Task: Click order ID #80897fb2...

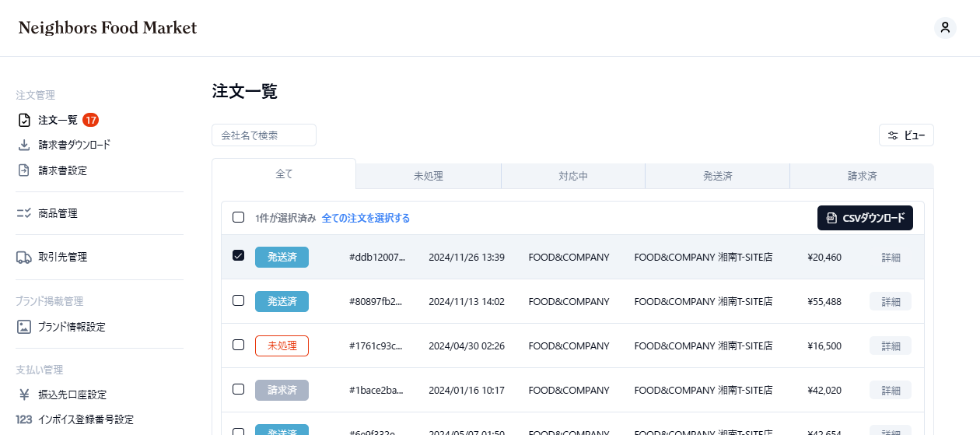Action: [x=377, y=301]
